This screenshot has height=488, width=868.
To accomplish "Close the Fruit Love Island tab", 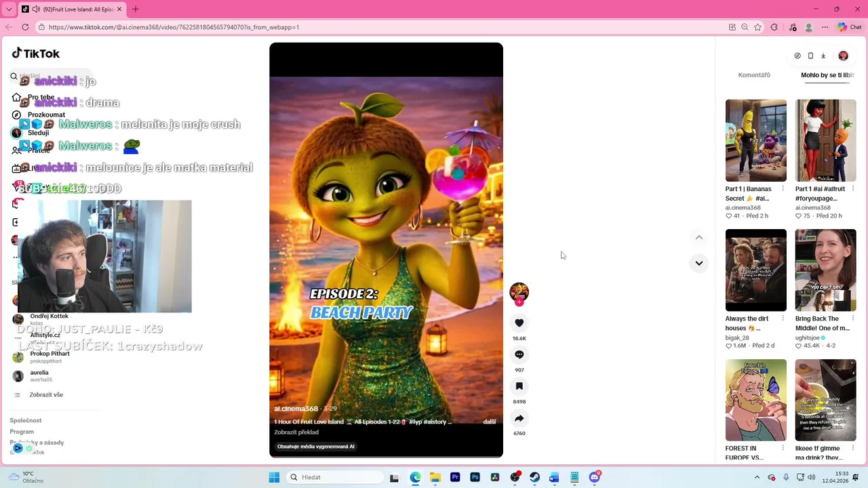I will [119, 9].
